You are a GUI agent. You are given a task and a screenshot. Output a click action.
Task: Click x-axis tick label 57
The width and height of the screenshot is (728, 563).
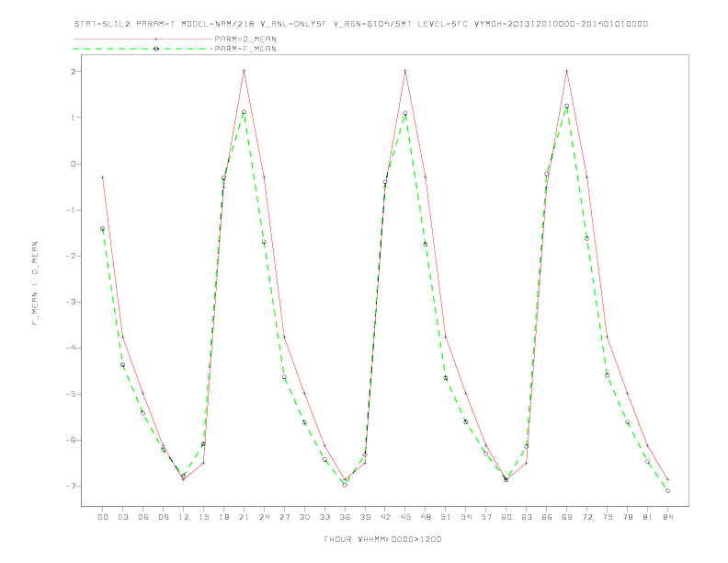click(486, 517)
